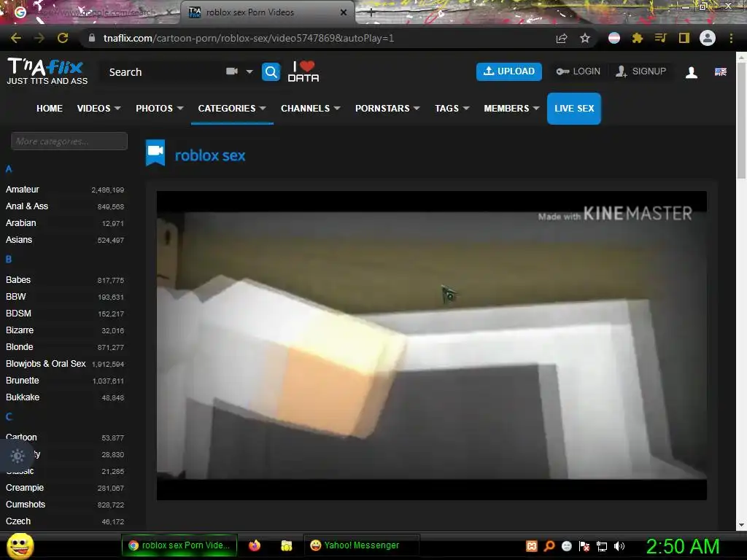Viewport: 747px width, 560px height.
Task: Click the volume speaker tray icon
Action: (619, 546)
